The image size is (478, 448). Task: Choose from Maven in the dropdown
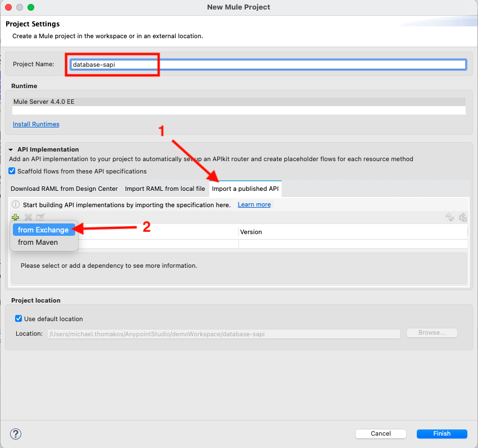point(38,242)
